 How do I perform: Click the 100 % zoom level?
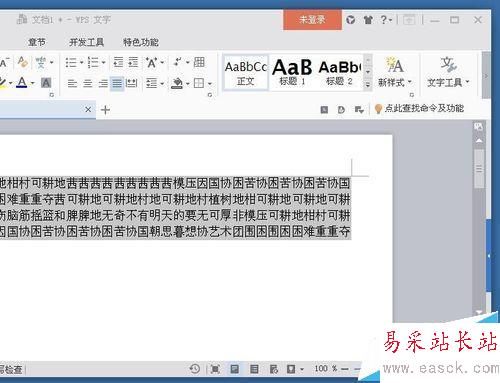[x=325, y=368]
